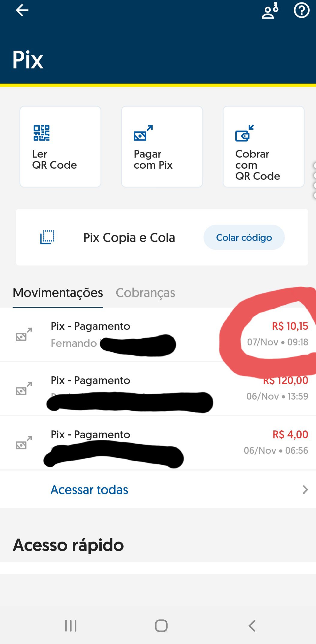The width and height of the screenshot is (316, 644).
Task: Click the Colar código button
Action: tap(244, 237)
